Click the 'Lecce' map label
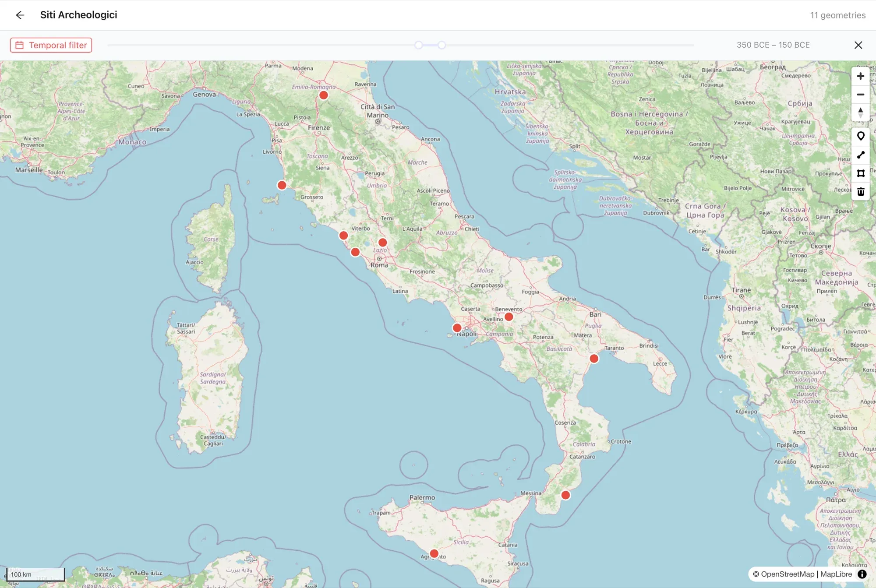 pyautogui.click(x=660, y=363)
